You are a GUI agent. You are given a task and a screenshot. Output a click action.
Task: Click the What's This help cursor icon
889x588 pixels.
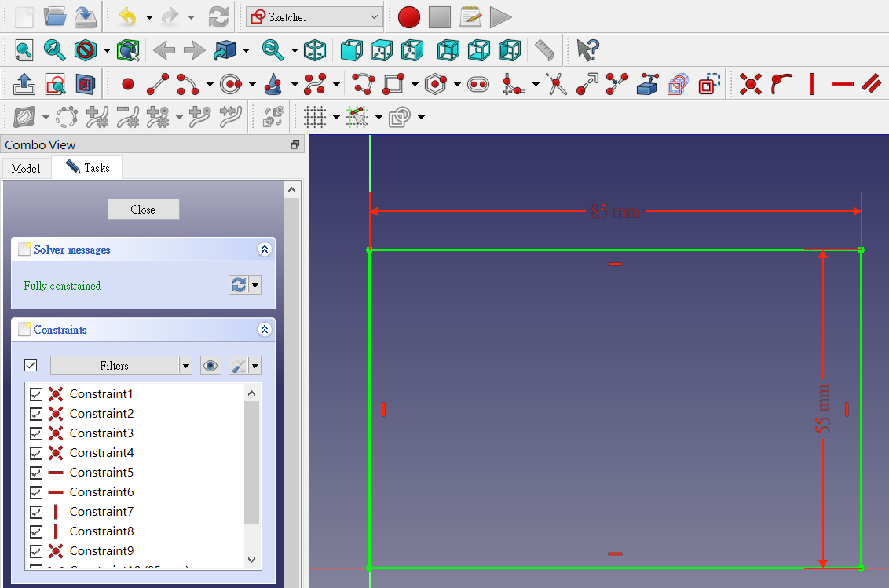pyautogui.click(x=588, y=50)
